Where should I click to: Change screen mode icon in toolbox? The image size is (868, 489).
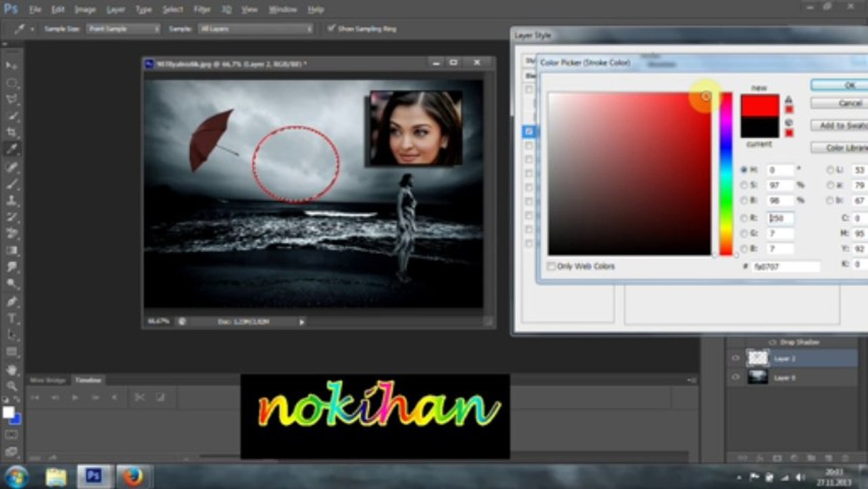pos(12,451)
